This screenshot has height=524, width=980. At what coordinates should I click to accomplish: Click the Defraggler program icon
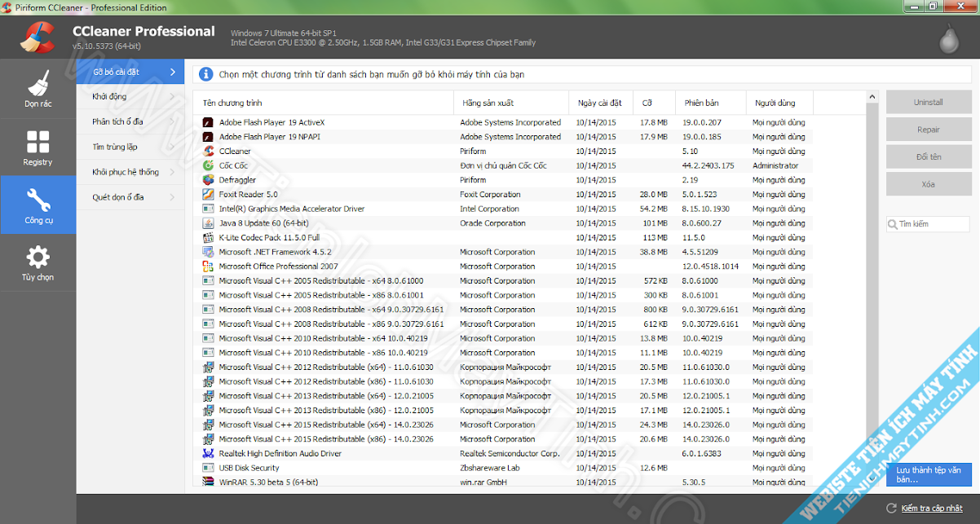click(208, 180)
